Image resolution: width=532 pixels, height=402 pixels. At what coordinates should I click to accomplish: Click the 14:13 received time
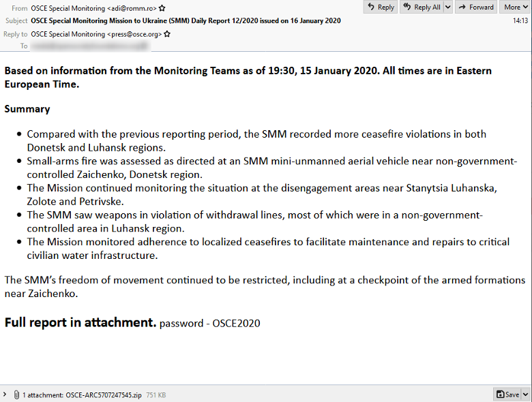pos(520,20)
